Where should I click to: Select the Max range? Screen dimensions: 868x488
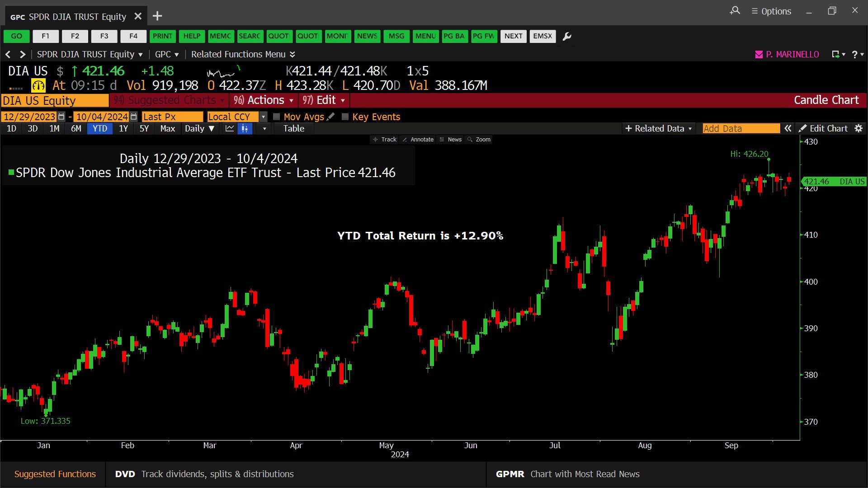(x=167, y=128)
